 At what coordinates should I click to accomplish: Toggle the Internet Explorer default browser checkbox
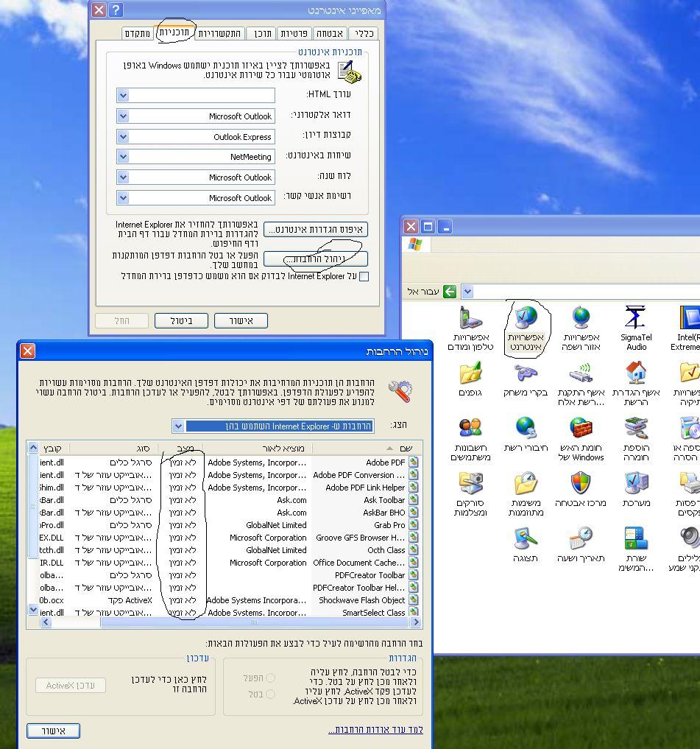click(364, 277)
